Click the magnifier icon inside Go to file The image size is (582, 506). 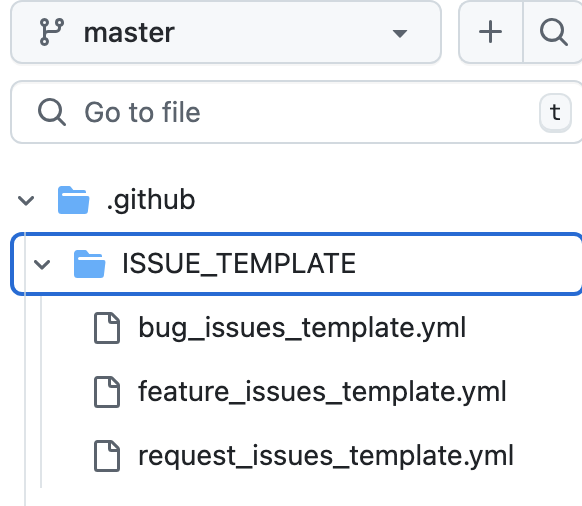[52, 112]
